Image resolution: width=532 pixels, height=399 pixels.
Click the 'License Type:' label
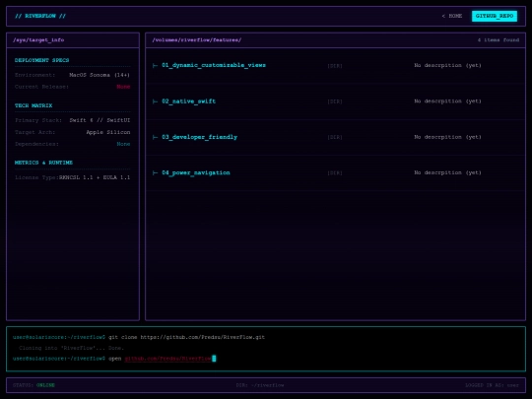(x=36, y=177)
